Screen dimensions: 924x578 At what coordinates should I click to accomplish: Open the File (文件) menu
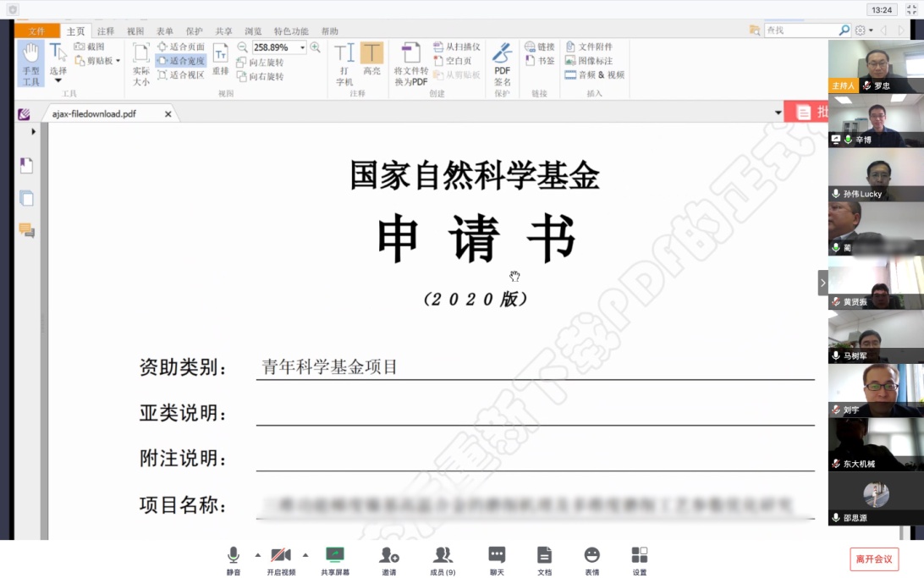tap(36, 31)
